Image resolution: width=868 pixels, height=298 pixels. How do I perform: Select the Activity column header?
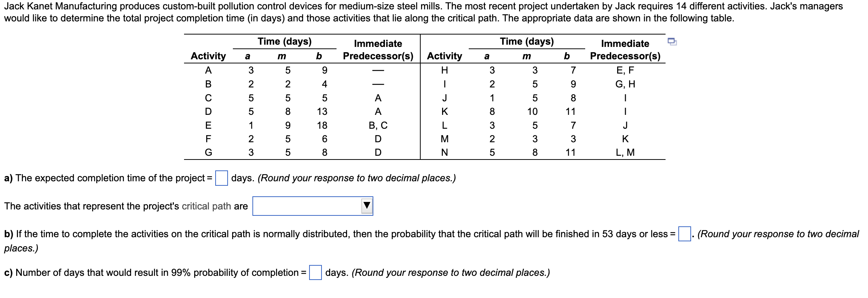pos(209,56)
